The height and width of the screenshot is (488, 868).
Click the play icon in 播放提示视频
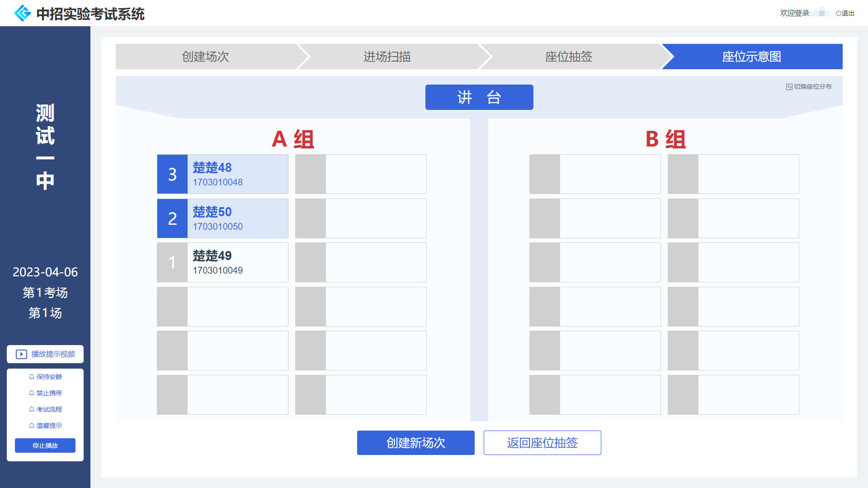[x=21, y=354]
